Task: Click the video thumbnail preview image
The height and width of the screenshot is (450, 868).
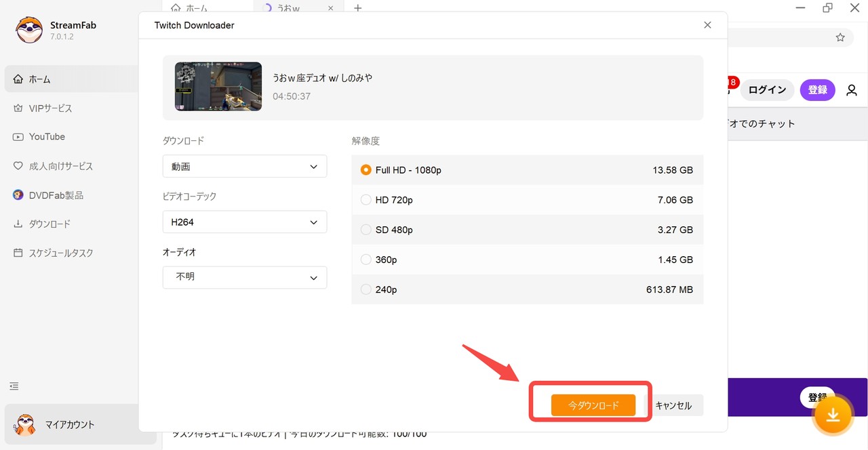Action: [x=218, y=87]
